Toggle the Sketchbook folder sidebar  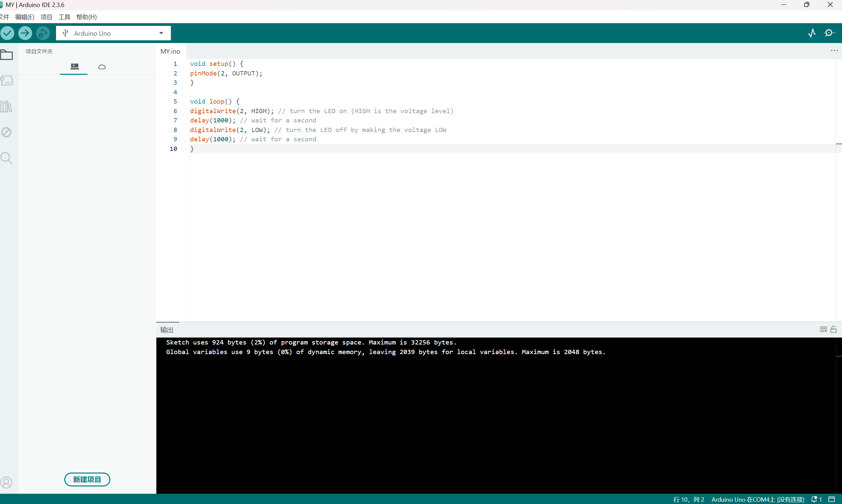[x=7, y=55]
